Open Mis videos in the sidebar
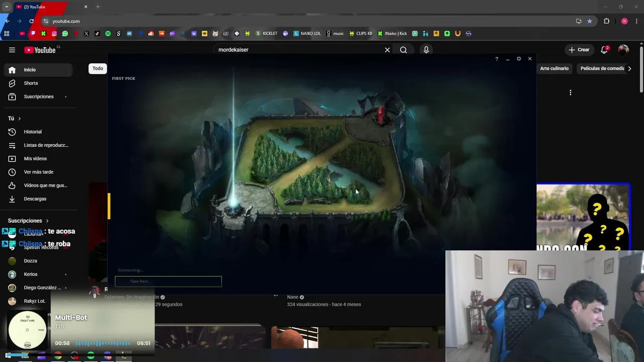 (x=38, y=158)
